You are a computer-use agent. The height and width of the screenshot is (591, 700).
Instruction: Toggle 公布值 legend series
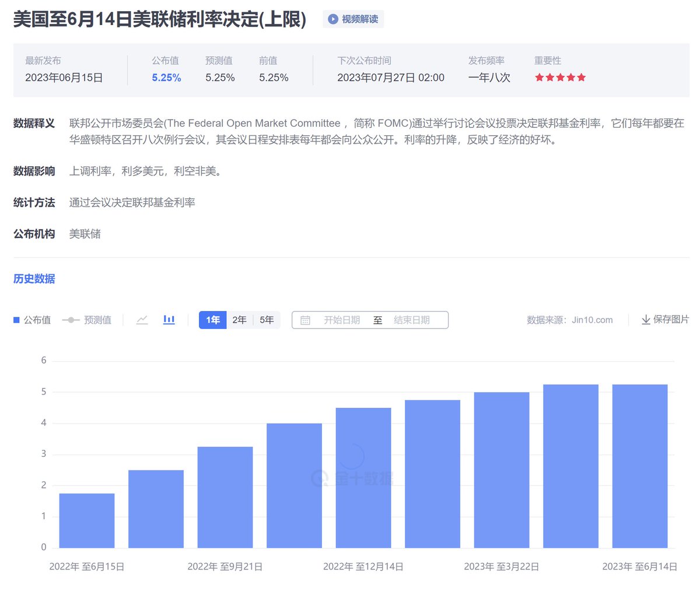pos(32,320)
